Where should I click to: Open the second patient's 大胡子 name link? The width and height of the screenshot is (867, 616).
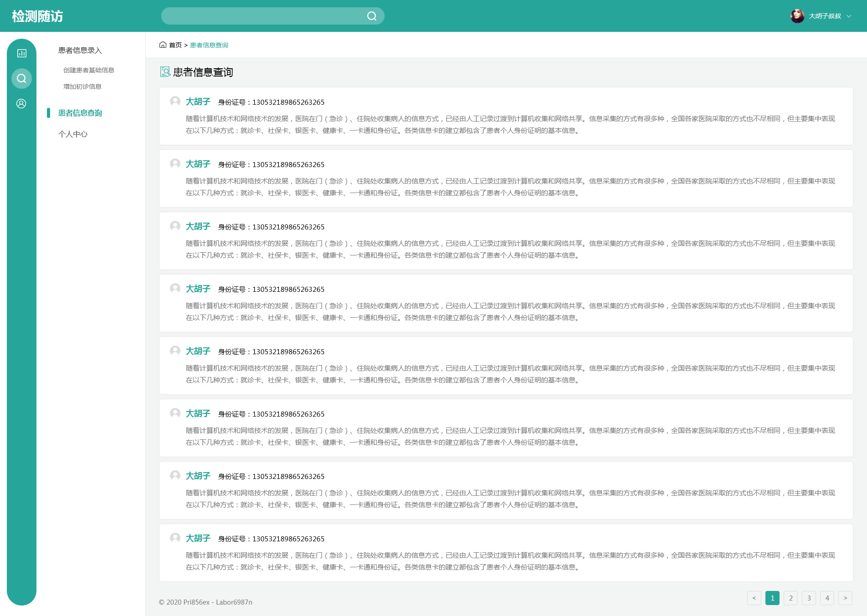pos(198,164)
